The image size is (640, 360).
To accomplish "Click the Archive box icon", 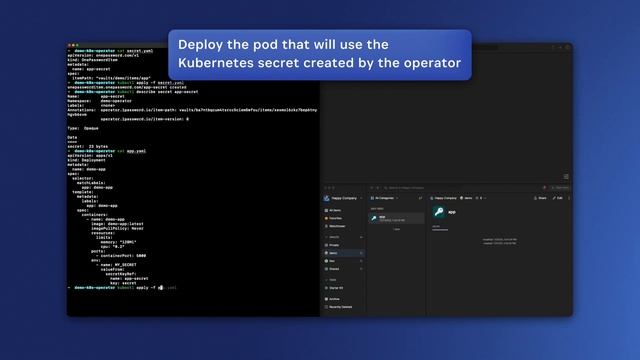I will [326, 299].
